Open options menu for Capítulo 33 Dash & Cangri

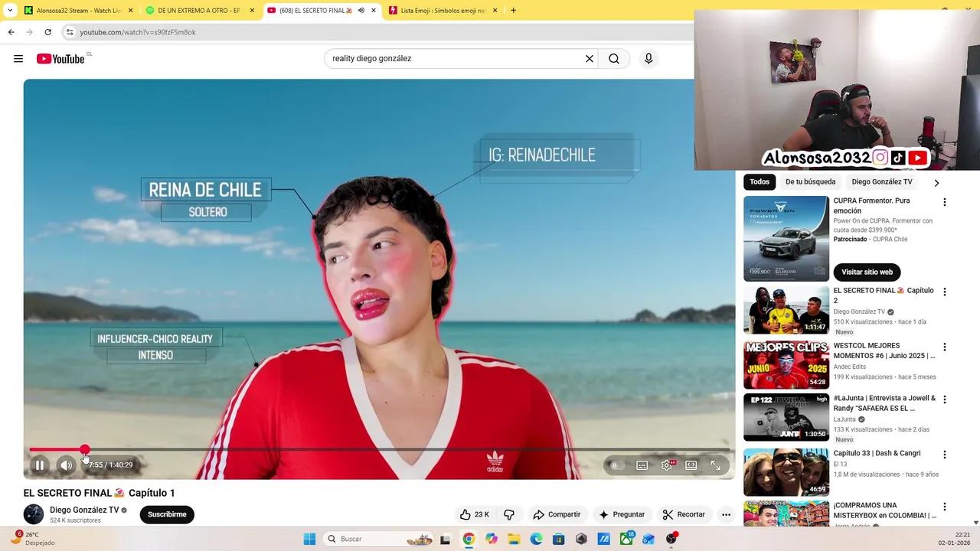pyautogui.click(x=944, y=455)
